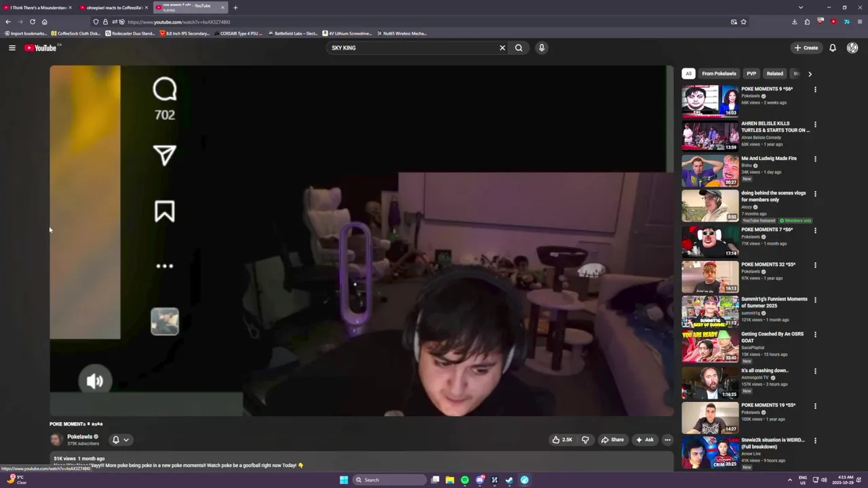Viewport: 868px width, 488px height.
Task: Select the Related filter chip
Action: coord(774,73)
